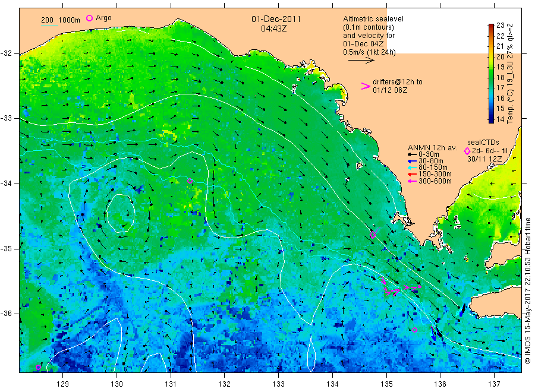Click the '01-Dec-2011' date label
The height and width of the screenshot is (392, 535).
(x=276, y=19)
